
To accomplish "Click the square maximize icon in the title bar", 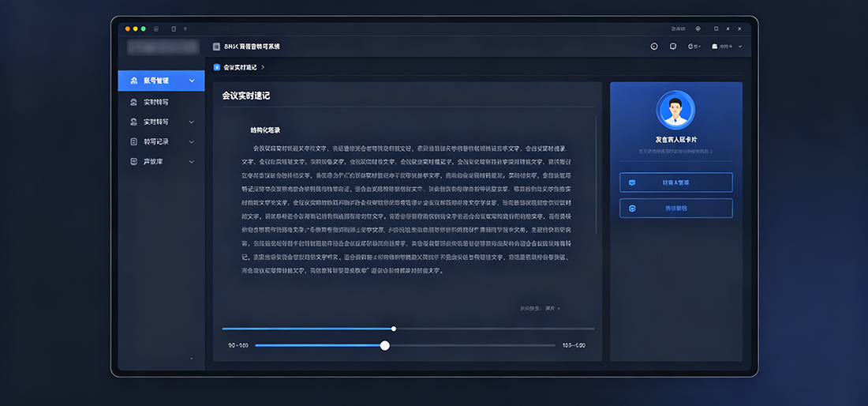I will click(716, 28).
